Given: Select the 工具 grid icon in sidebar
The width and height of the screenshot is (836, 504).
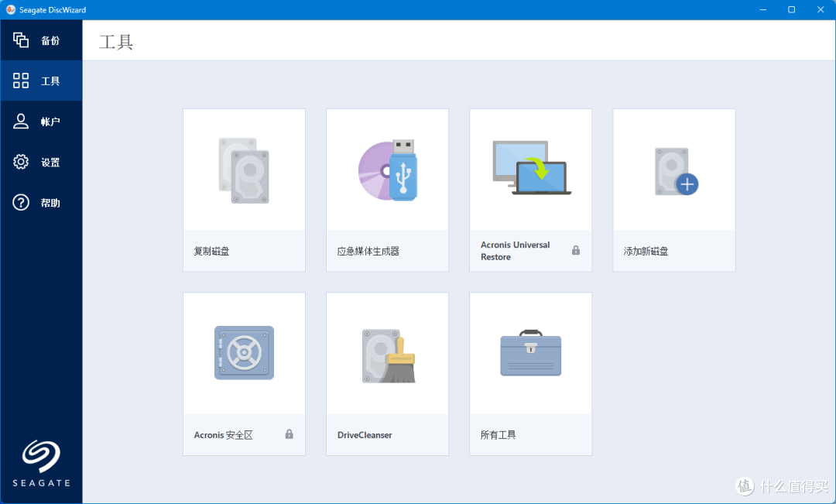Looking at the screenshot, I should tap(21, 81).
